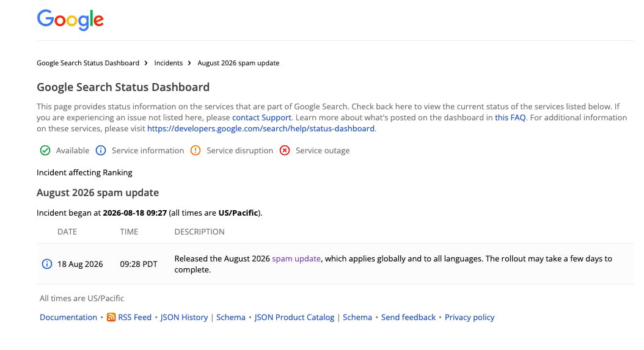Click the DESCRIPTION column header
644x350 pixels.
tap(199, 232)
